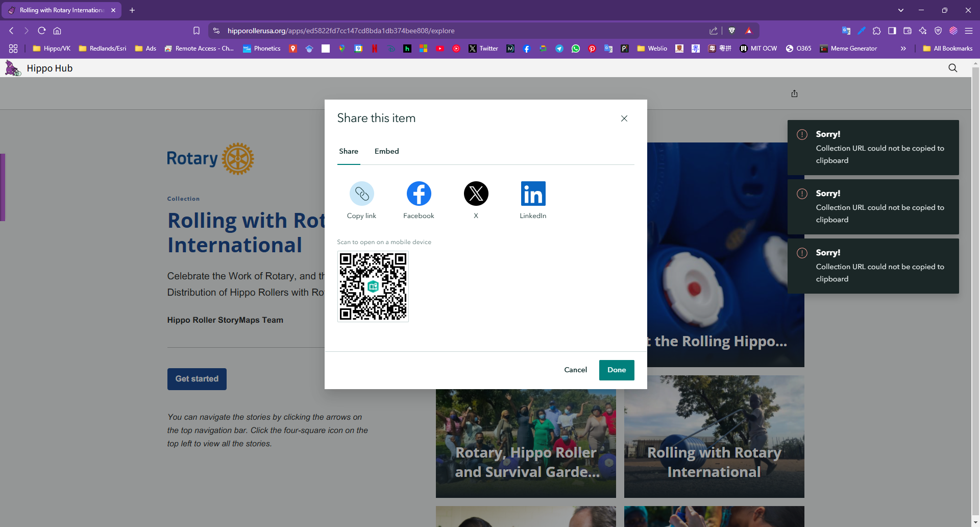The width and height of the screenshot is (980, 527).
Task: Open the Pinterest bookmark icon
Action: [x=592, y=49]
